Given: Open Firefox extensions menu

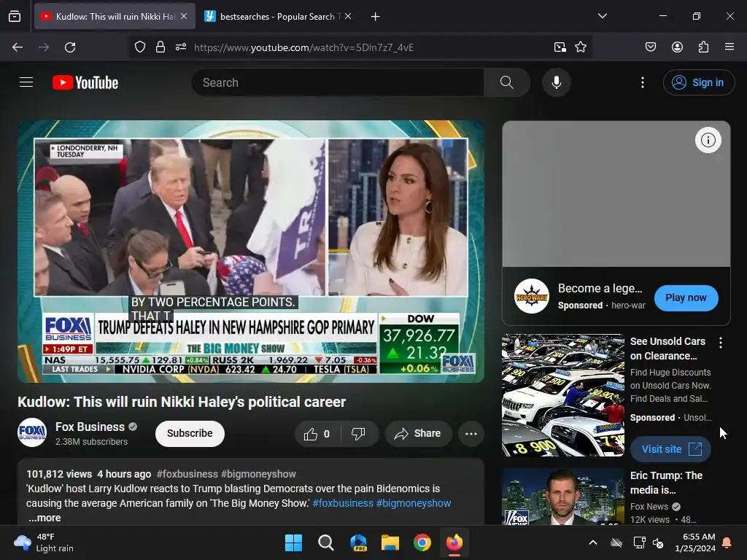Looking at the screenshot, I should tap(703, 47).
